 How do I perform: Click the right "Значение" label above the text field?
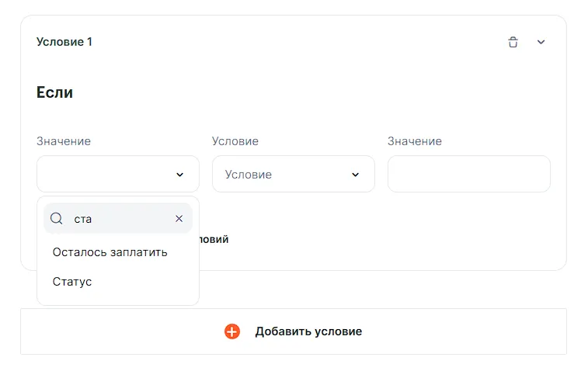click(415, 141)
